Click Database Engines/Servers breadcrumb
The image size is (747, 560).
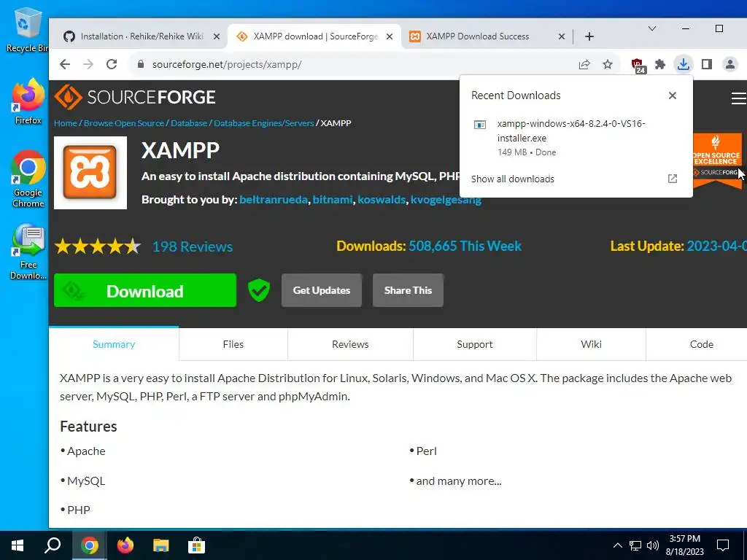point(263,122)
